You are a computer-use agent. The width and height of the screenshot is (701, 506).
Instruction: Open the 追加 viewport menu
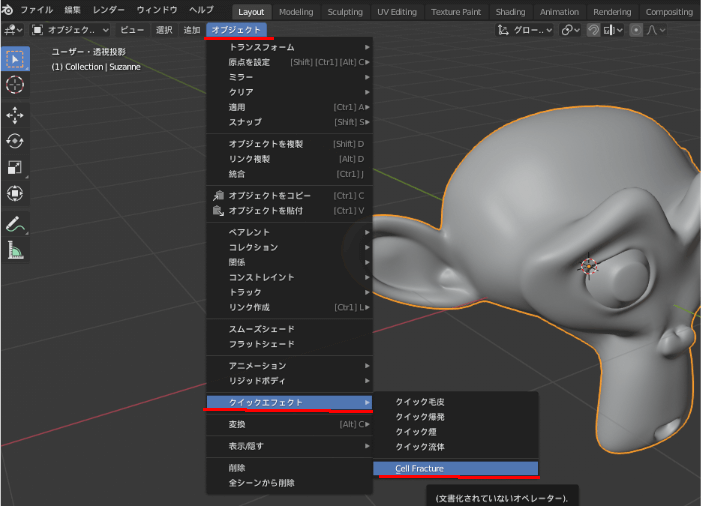point(192,30)
